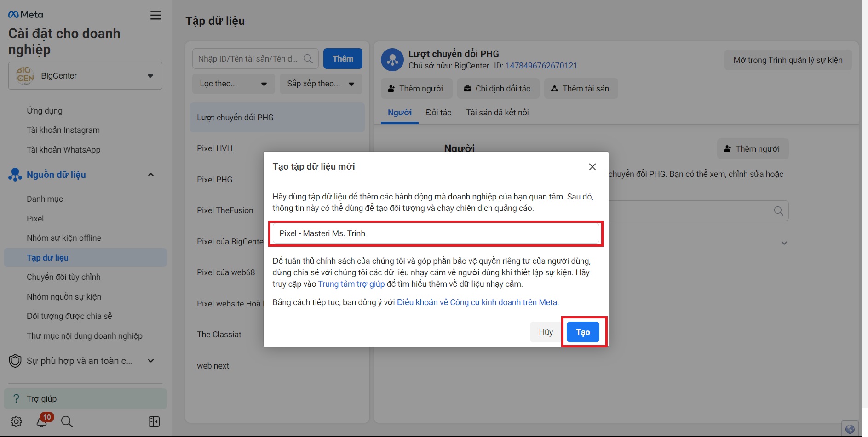Click the sidebar search magnifier icon

[x=67, y=421]
